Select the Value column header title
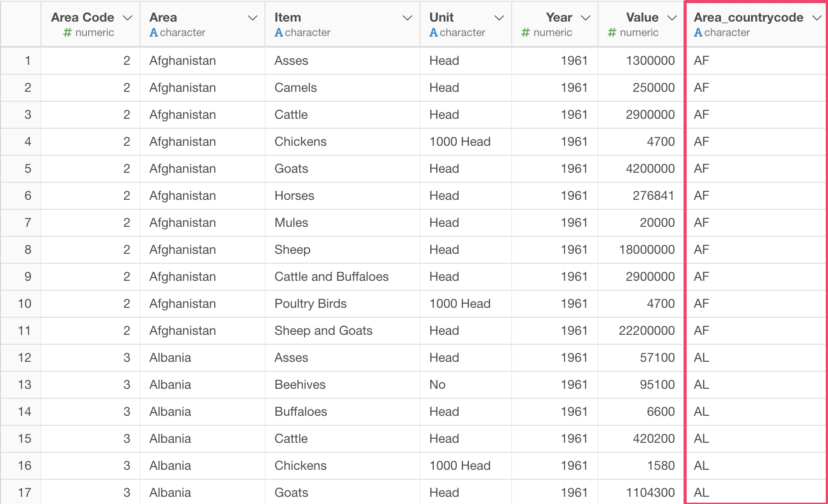 click(642, 18)
